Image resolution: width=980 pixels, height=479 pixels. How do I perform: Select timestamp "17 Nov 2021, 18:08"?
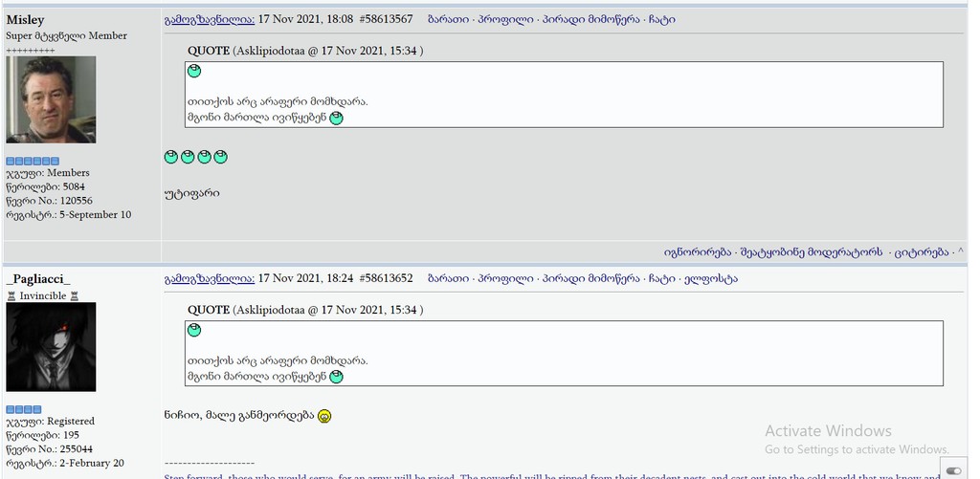305,19
